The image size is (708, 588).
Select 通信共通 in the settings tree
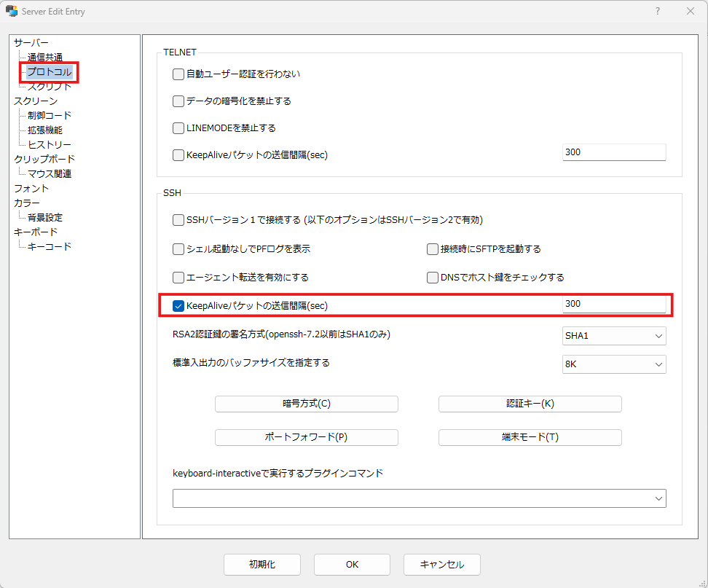coord(45,58)
